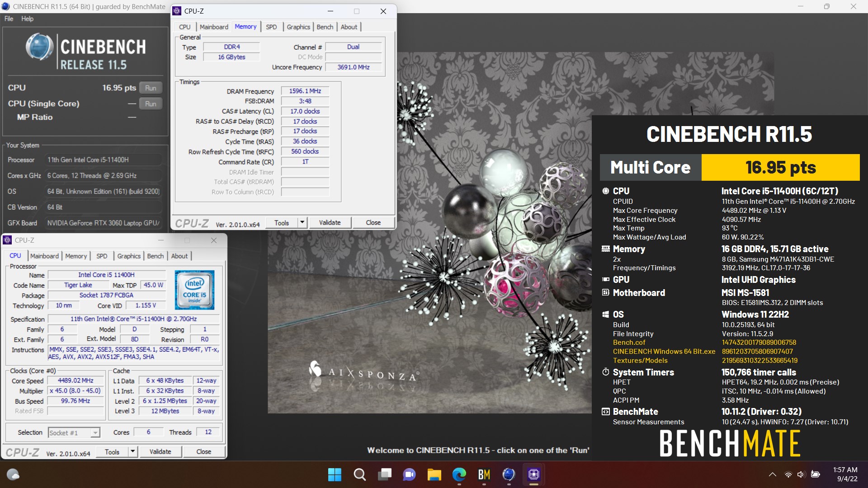
Task: Open Socket #1 selection dropdown
Action: pyautogui.click(x=74, y=433)
